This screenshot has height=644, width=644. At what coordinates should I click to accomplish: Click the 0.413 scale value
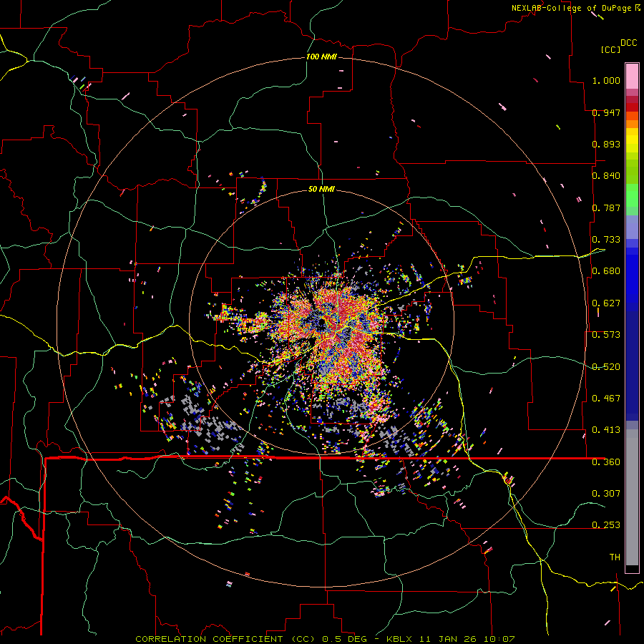tap(606, 430)
